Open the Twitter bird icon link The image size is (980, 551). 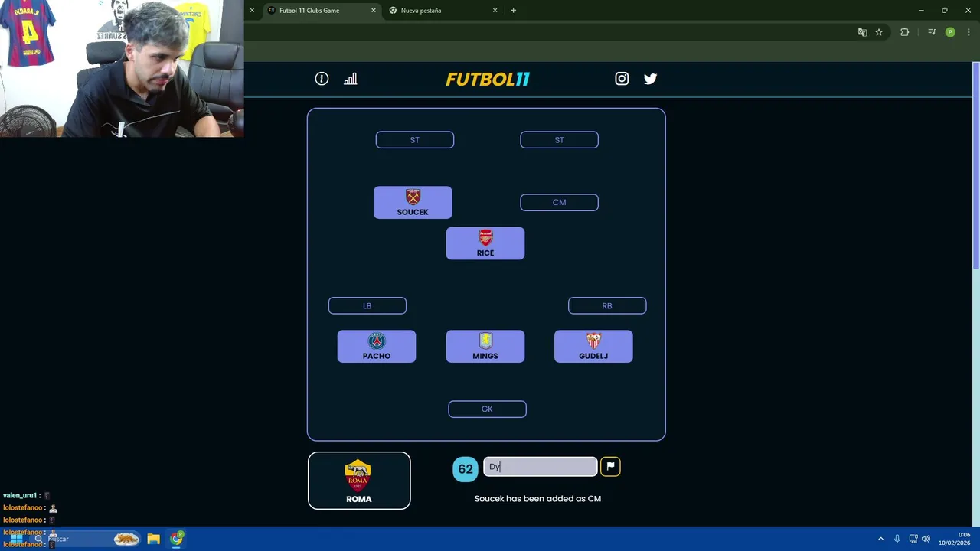click(650, 79)
